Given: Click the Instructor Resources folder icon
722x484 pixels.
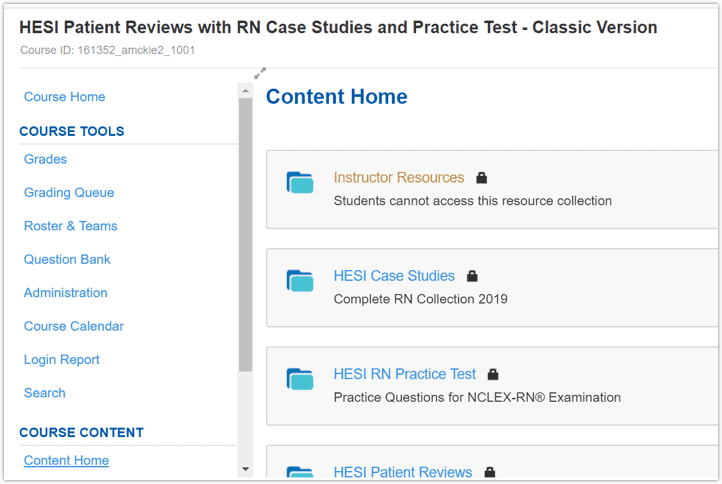Looking at the screenshot, I should coord(300,182).
